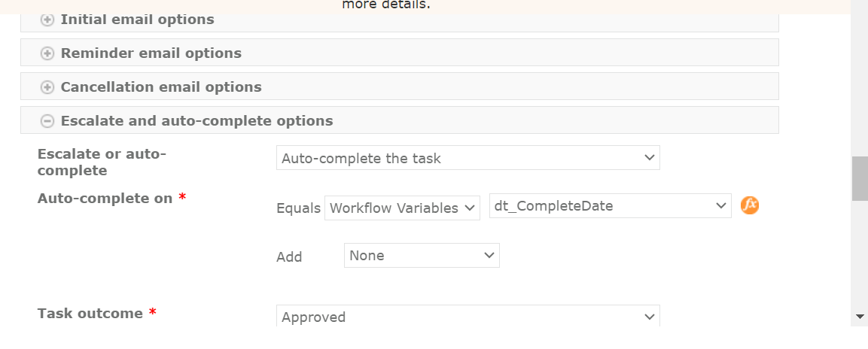The image size is (868, 349).
Task: Click the scrollbar down arrow
Action: pos(859,317)
